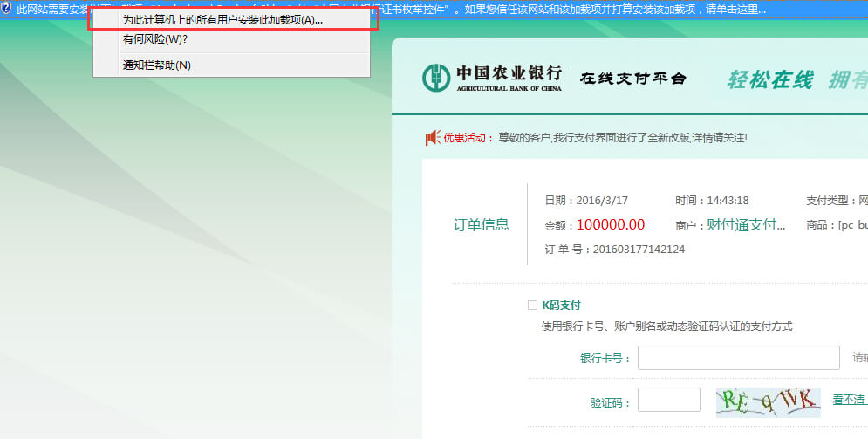Focus the 验证码 input box
Screen dimensions: 868x439
click(x=669, y=400)
